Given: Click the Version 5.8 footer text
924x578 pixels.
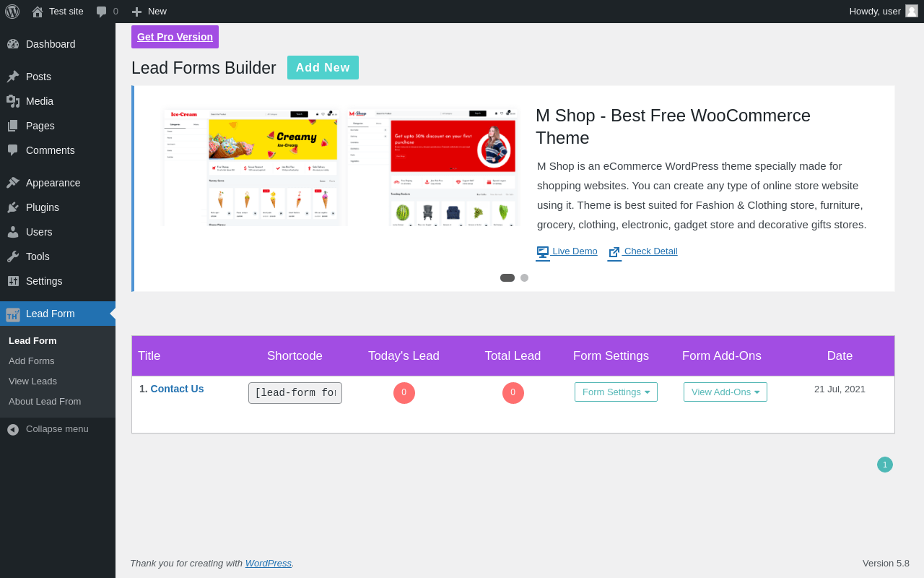Looking at the screenshot, I should click(886, 564).
